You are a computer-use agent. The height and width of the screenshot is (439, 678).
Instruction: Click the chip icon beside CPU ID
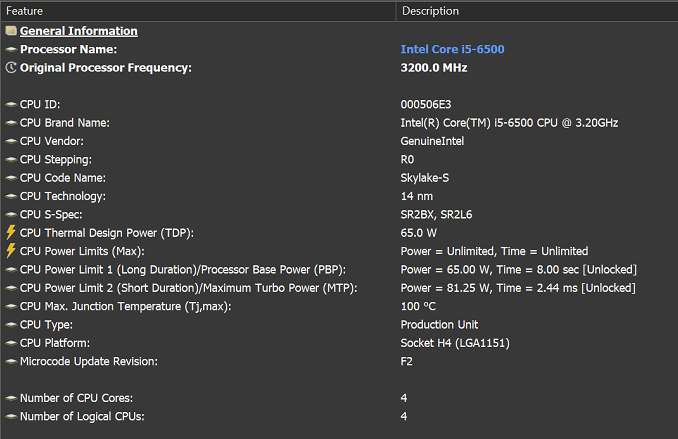[x=11, y=104]
